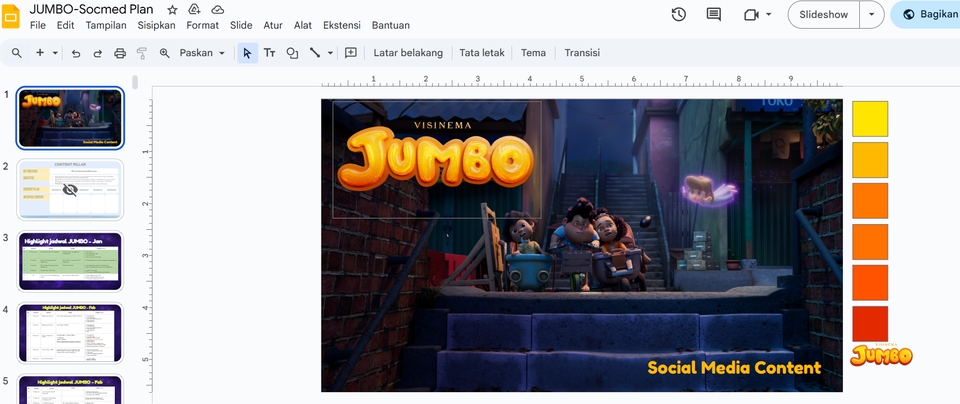Image resolution: width=960 pixels, height=404 pixels.
Task: Click the undo arrow icon
Action: [x=76, y=53]
